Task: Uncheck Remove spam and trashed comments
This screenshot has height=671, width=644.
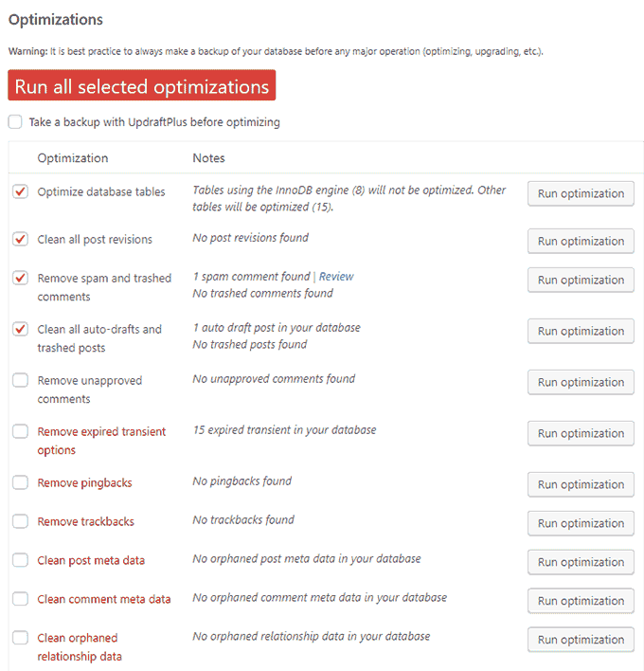Action: coord(20,279)
